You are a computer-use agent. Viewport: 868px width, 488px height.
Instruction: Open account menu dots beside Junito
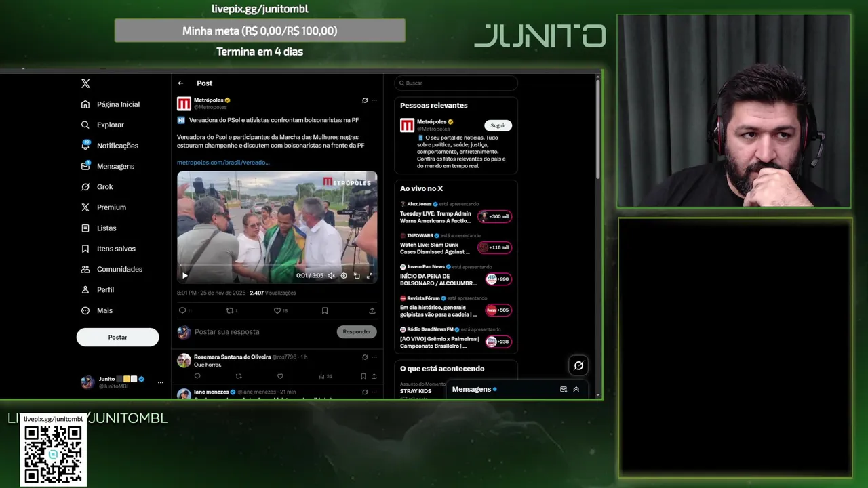[x=161, y=382]
